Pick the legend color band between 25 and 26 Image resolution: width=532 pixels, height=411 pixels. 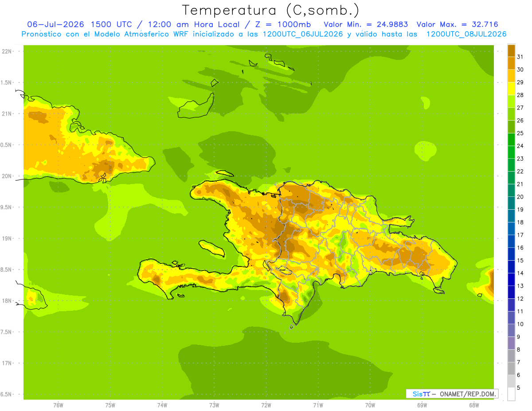point(511,127)
